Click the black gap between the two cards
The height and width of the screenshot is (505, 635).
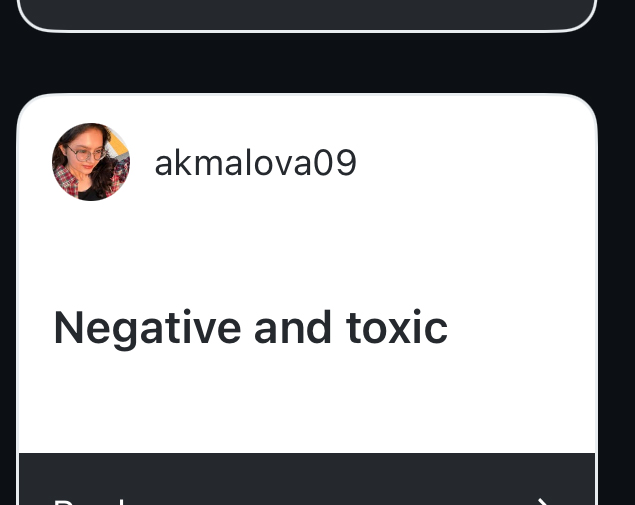click(307, 63)
